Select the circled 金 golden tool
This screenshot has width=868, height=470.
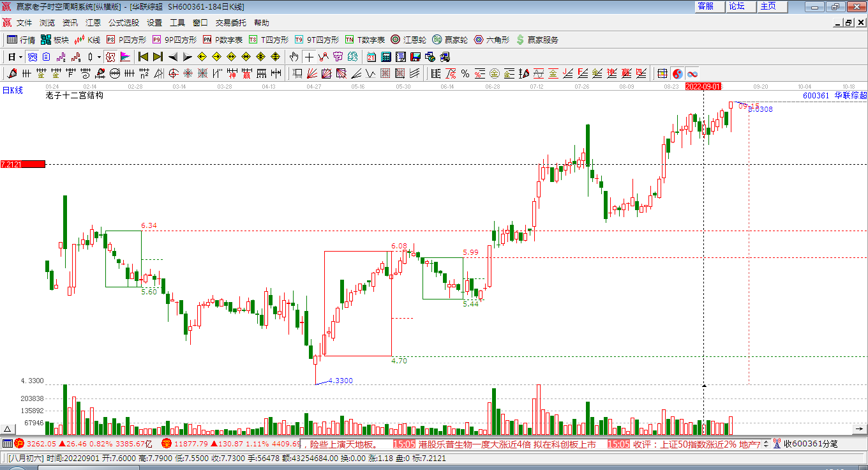495,73
